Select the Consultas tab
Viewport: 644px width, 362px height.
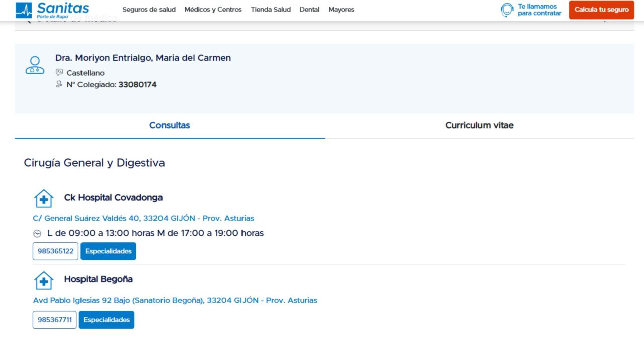tap(170, 125)
